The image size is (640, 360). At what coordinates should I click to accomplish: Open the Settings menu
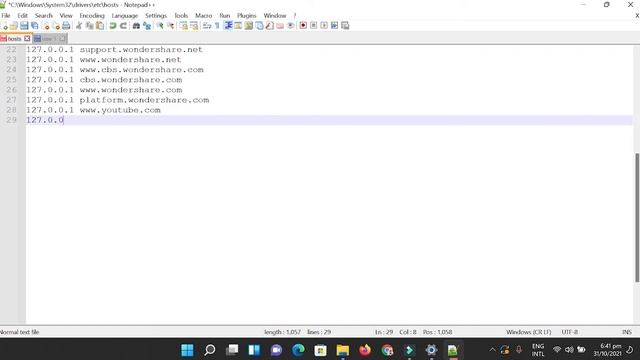pos(156,16)
